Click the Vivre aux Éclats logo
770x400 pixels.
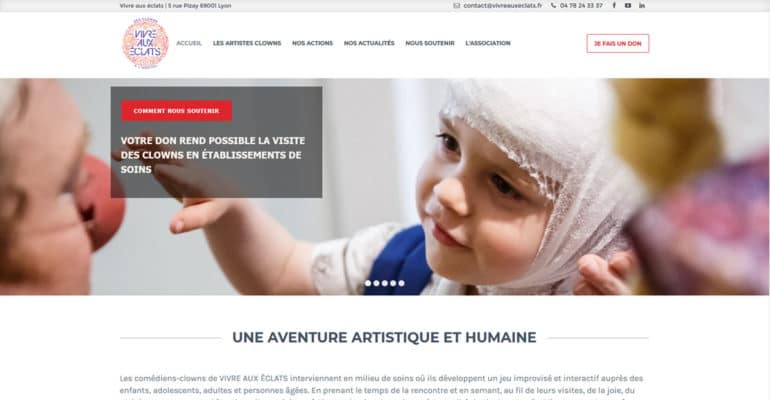click(145, 43)
